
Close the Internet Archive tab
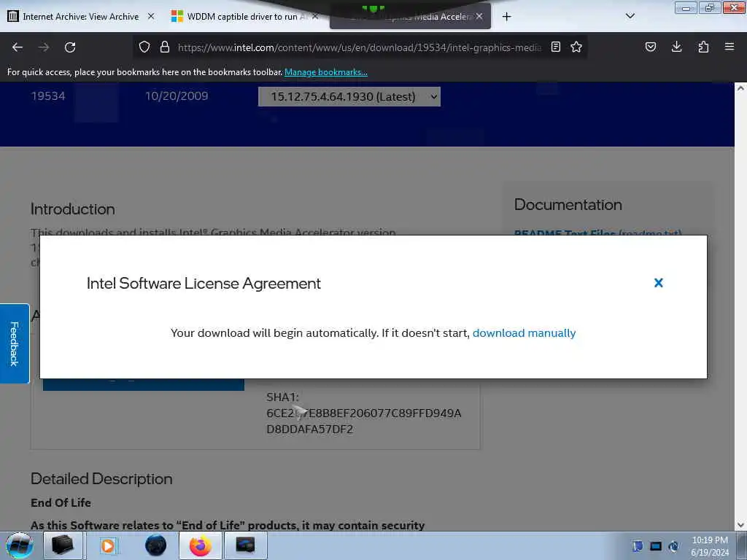pos(151,16)
